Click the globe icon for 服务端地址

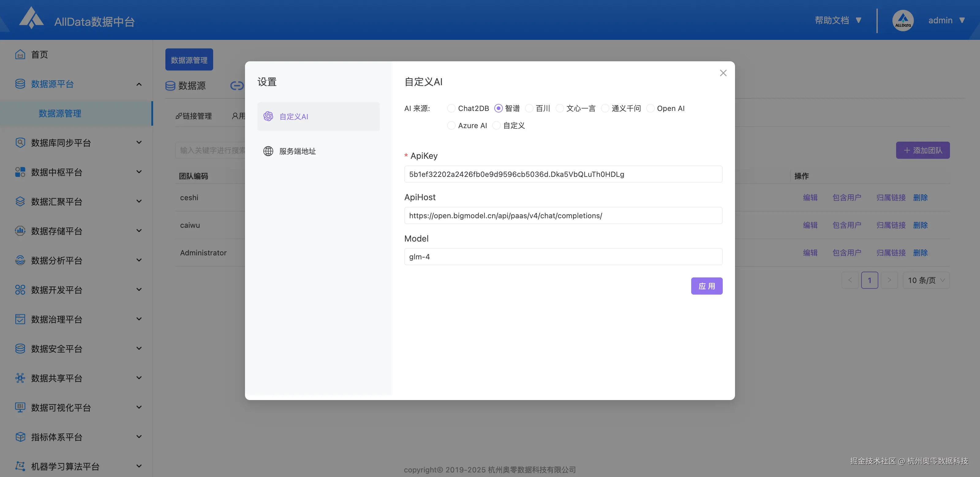[x=268, y=151]
